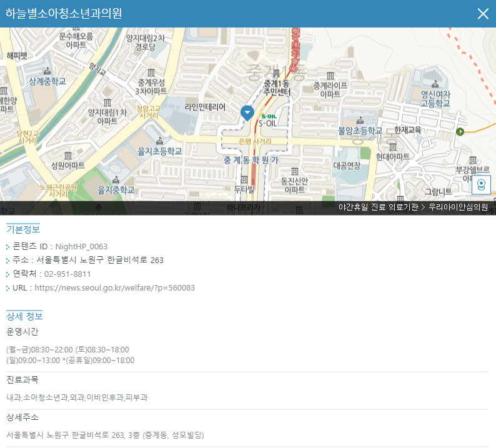Click the 진료과목 departments list text
Image resolution: width=496 pixels, height=448 pixels.
coord(77,397)
